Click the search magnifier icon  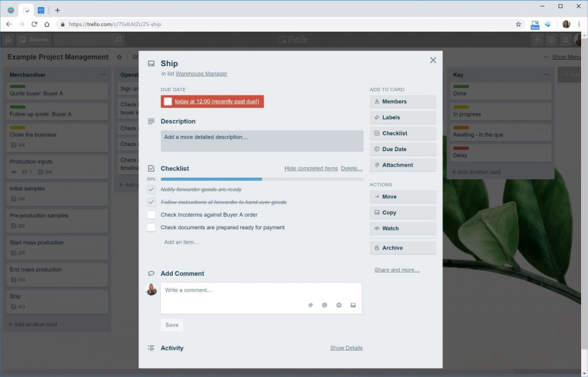[118, 40]
